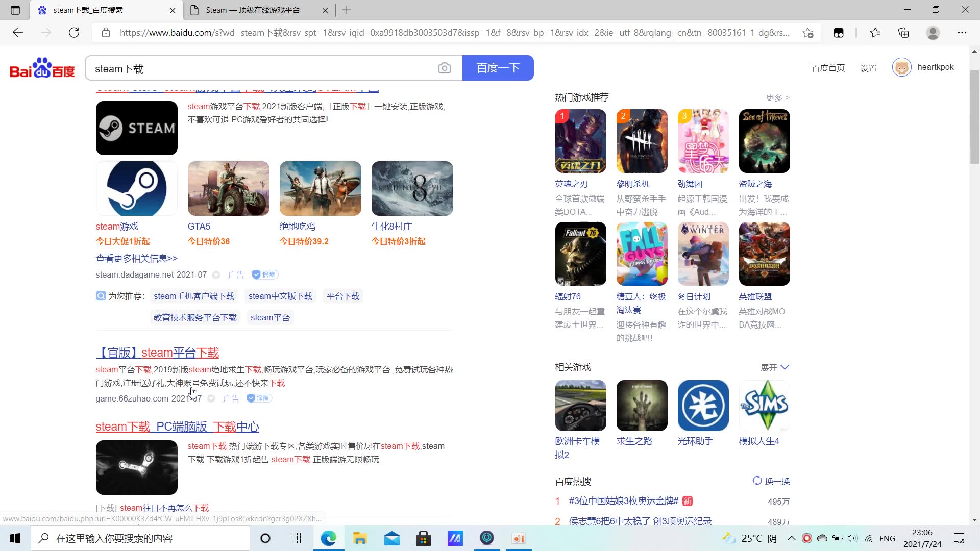Image resolution: width=980 pixels, height=551 pixels.
Task: Open the 百度首页 link
Action: click(x=828, y=68)
